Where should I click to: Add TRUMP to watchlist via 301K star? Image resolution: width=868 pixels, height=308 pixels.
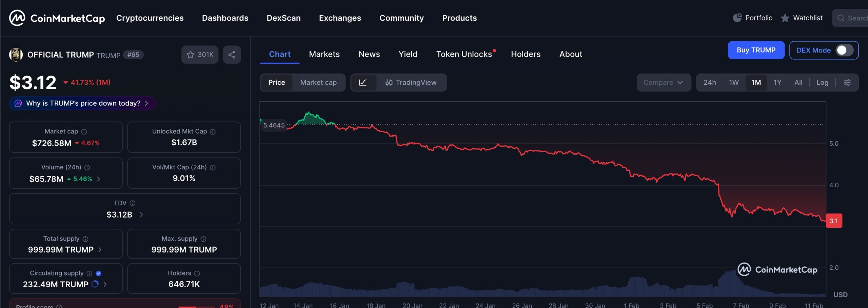[x=200, y=55]
